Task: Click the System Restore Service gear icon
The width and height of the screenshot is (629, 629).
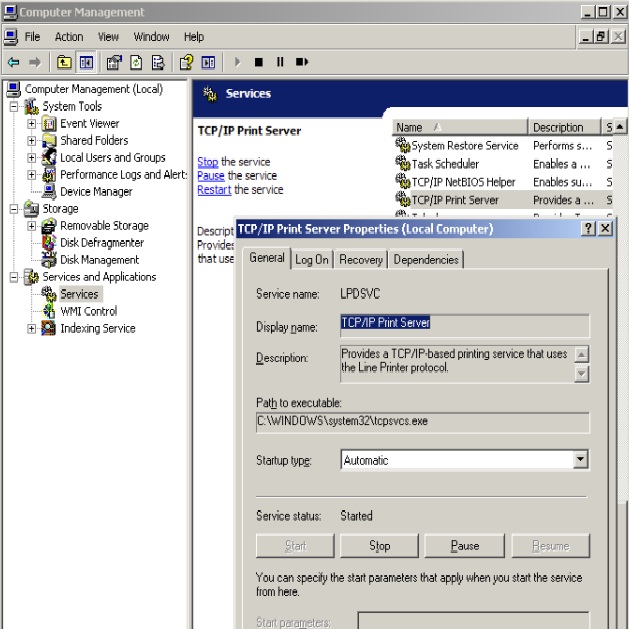Action: pyautogui.click(x=402, y=145)
